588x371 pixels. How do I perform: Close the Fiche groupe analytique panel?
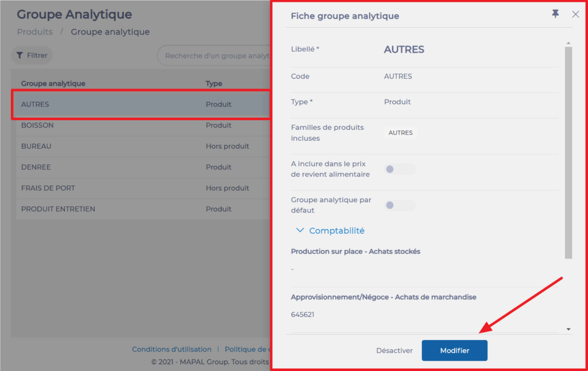(575, 14)
